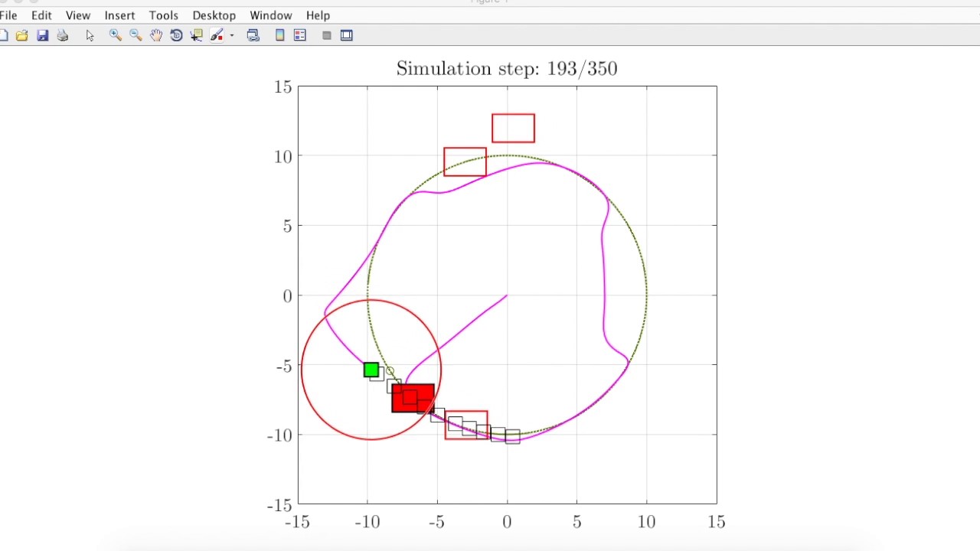The height and width of the screenshot is (551, 980).
Task: Insert a colorbar via toolbar icon
Action: [280, 35]
